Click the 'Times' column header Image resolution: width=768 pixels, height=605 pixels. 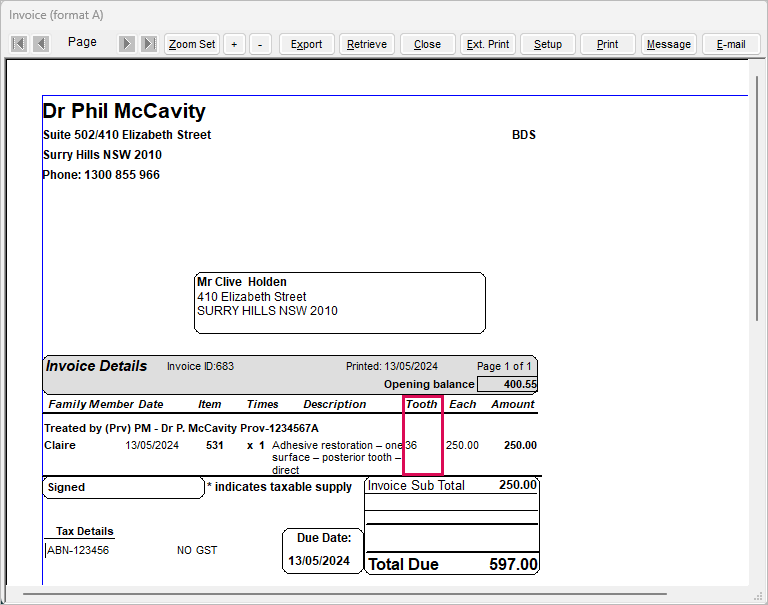(x=263, y=404)
